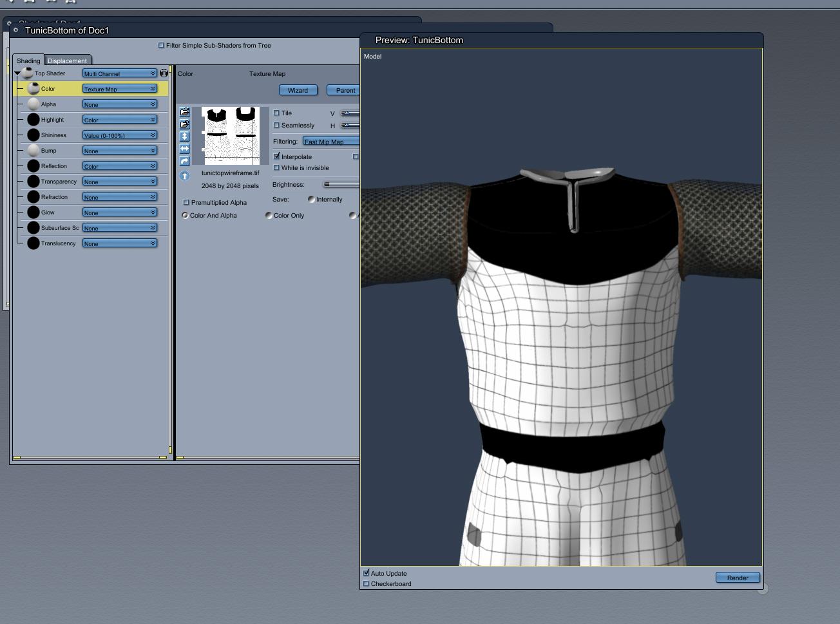Click the Wizard button
This screenshot has width=840, height=624.
click(298, 90)
